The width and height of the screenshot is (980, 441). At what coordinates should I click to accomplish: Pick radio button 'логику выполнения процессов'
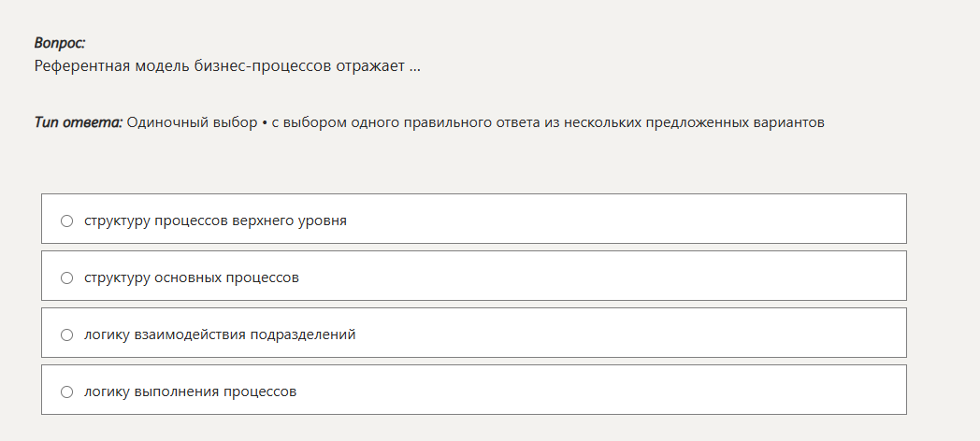coord(66,392)
